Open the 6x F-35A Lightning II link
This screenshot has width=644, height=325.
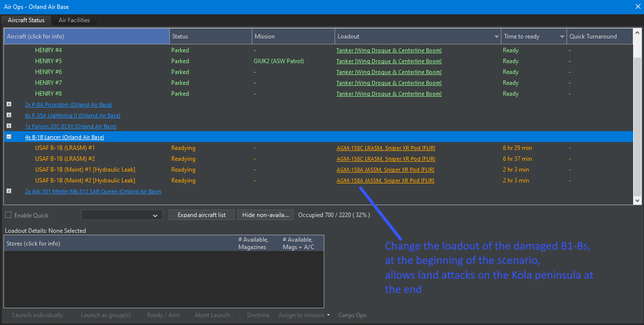(x=73, y=115)
